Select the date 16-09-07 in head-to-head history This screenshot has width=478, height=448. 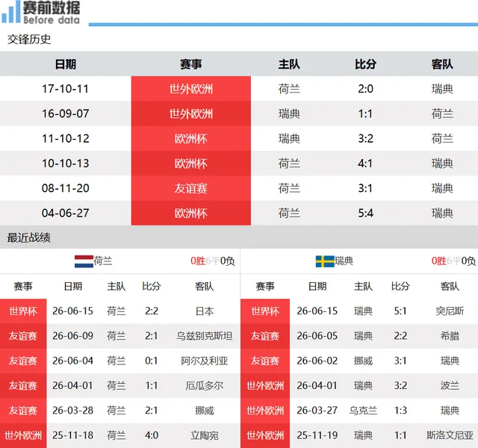tap(65, 113)
